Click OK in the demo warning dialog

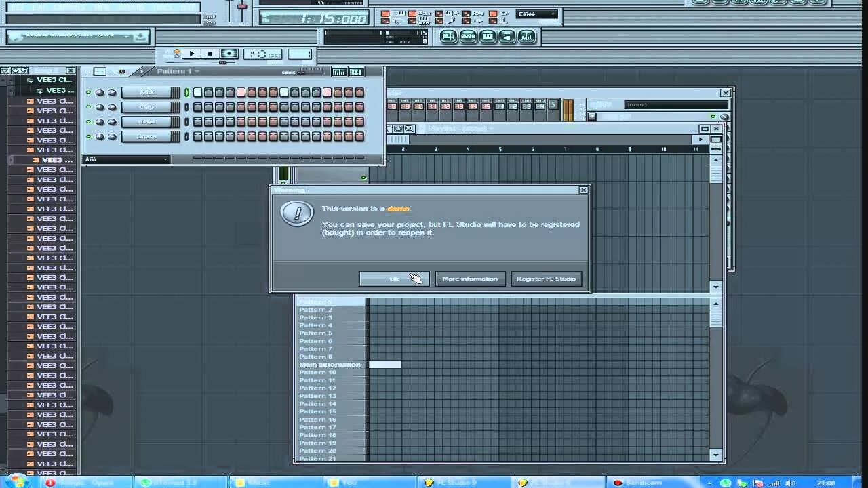394,279
